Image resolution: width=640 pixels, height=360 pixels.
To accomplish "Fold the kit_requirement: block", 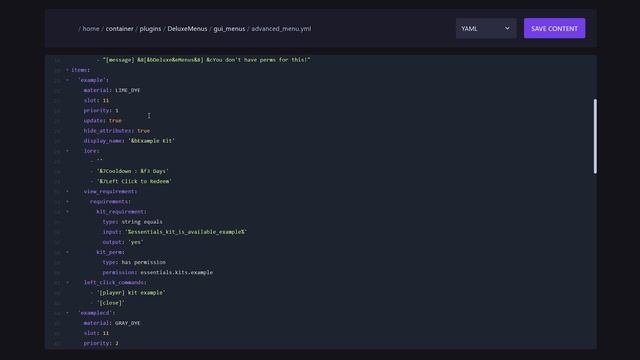I will point(67,211).
